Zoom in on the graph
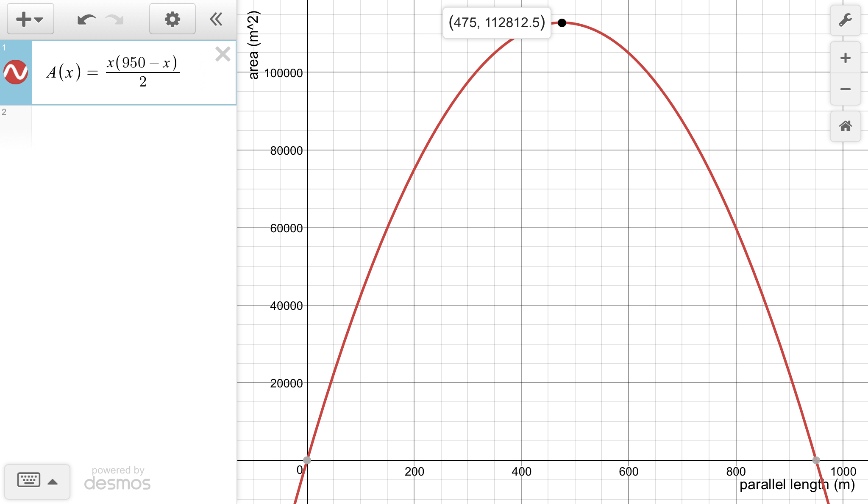The image size is (868, 504). tap(845, 58)
